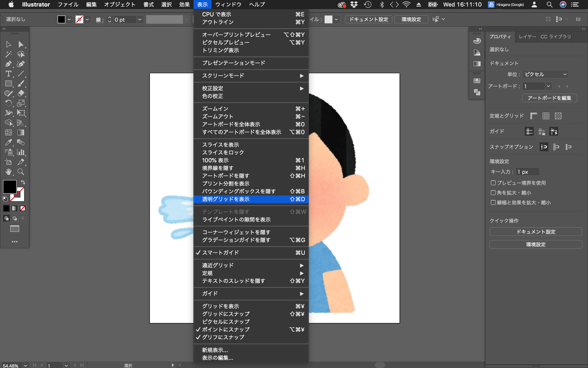Open the アートボード number dropdown
Viewport: 588px width, 368px height.
pos(548,86)
